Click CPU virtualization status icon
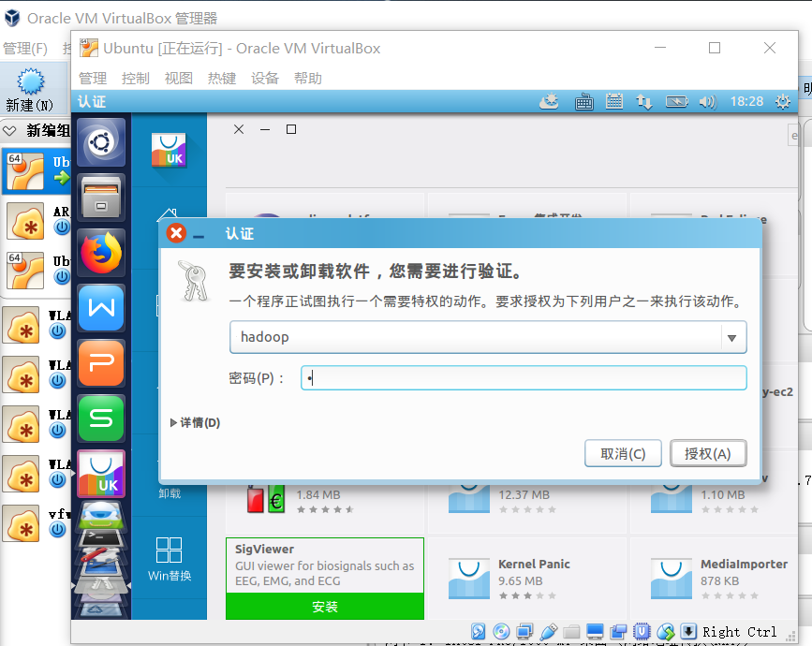The height and width of the screenshot is (646, 812). (x=642, y=632)
